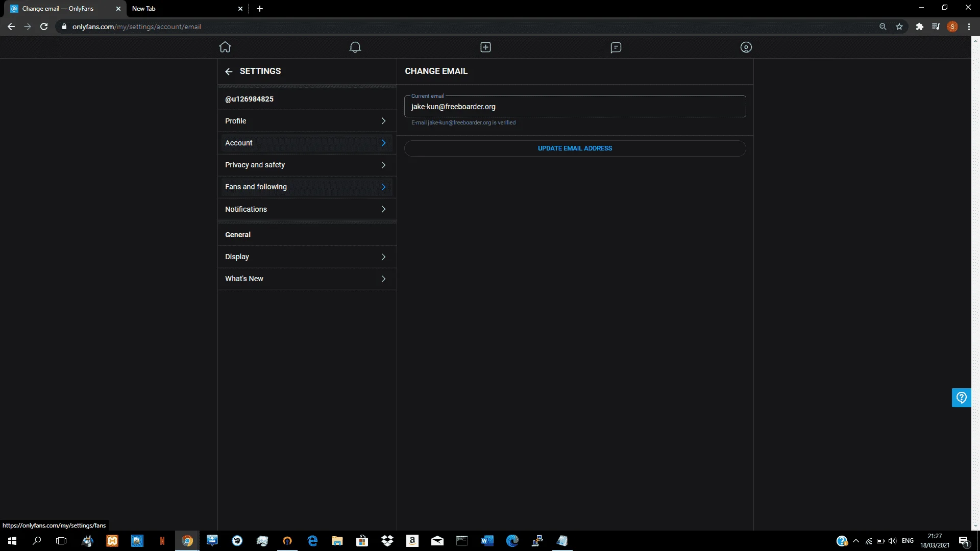Screen dimensions: 980x551
Task: Click the browser back arrow
Action: 11,27
